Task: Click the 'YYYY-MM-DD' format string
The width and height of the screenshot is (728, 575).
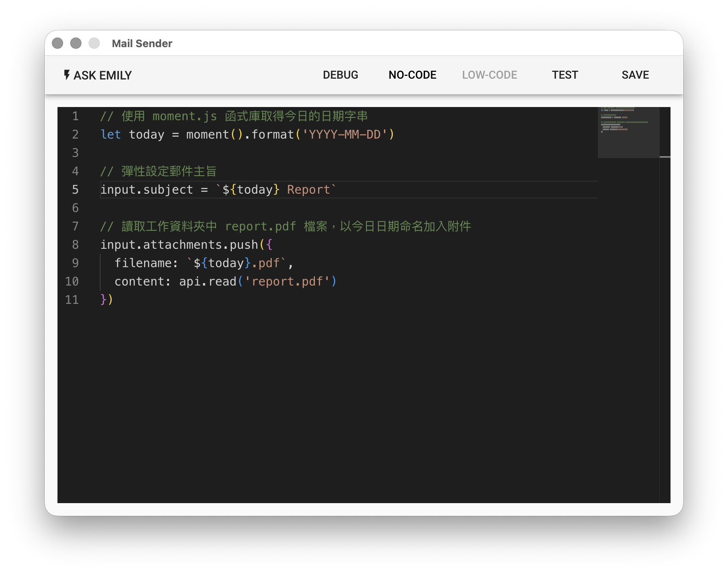Action: [x=344, y=135]
